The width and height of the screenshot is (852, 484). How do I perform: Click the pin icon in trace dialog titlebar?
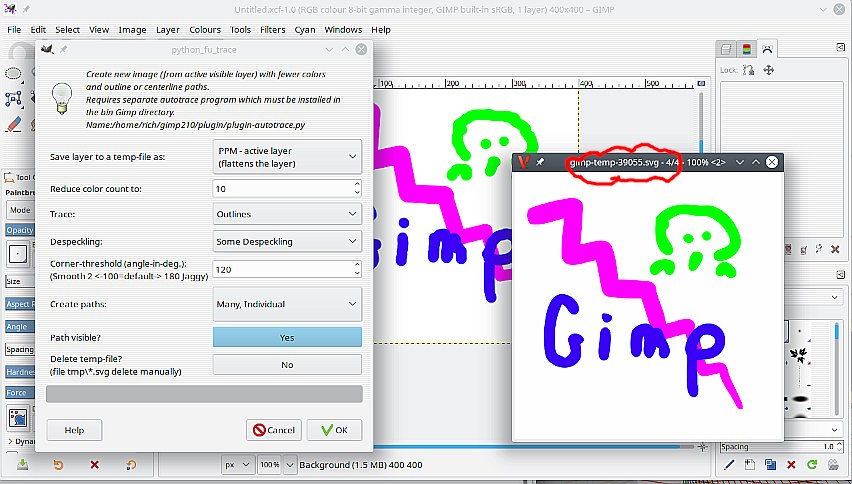click(x=64, y=49)
